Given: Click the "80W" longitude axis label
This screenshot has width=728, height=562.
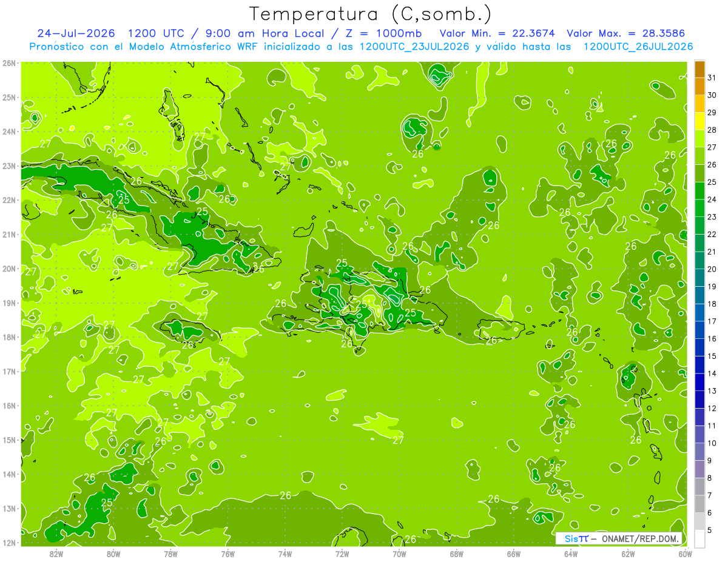Looking at the screenshot, I should [113, 554].
